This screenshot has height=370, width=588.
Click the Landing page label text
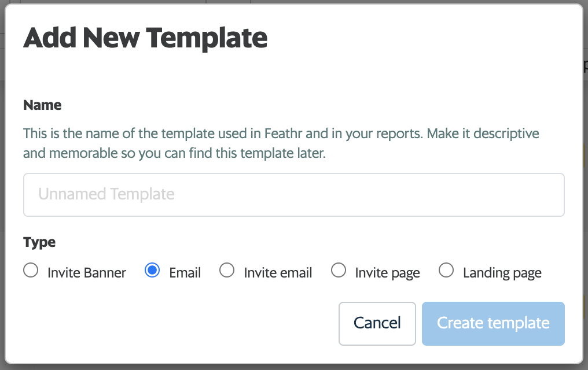502,273
